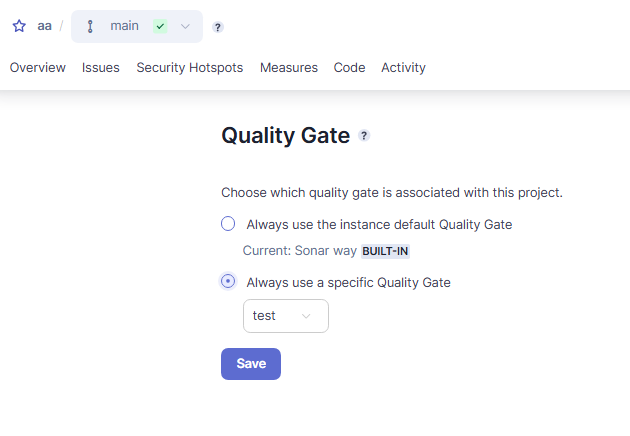Go to the Issues tab
This screenshot has width=630, height=436.
coord(100,68)
